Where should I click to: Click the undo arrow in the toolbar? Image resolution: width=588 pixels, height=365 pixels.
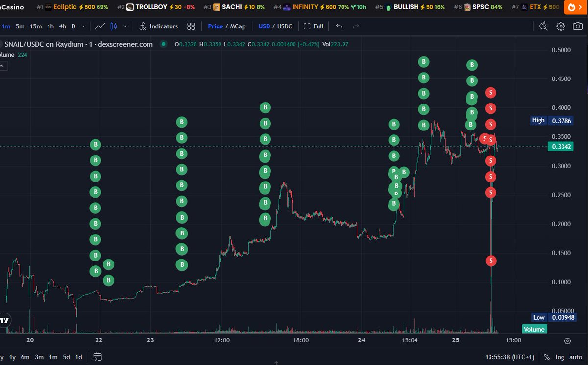(339, 26)
